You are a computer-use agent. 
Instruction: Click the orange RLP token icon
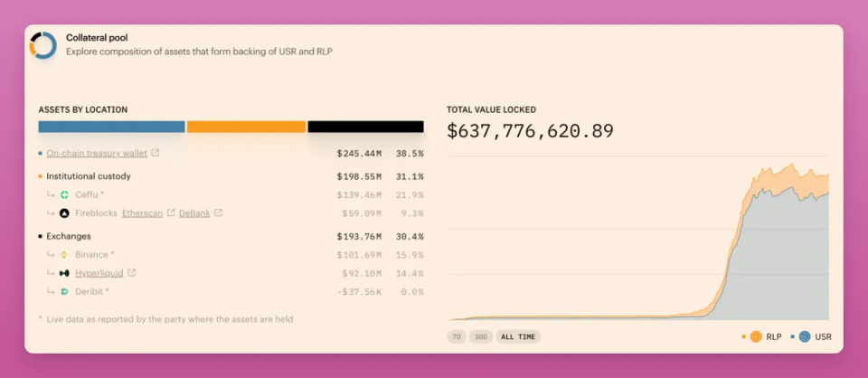[x=755, y=336]
